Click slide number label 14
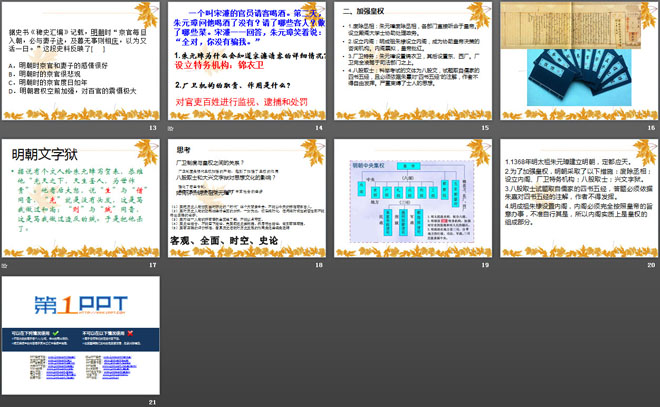The height and width of the screenshot is (407, 660). pos(319,128)
